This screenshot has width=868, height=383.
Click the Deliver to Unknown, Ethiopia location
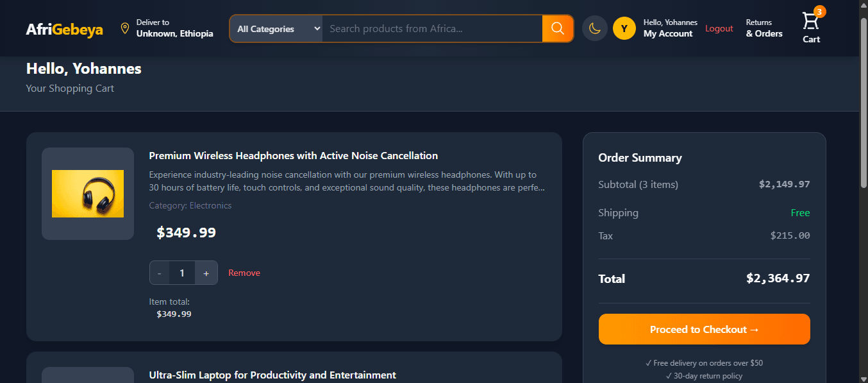(174, 28)
